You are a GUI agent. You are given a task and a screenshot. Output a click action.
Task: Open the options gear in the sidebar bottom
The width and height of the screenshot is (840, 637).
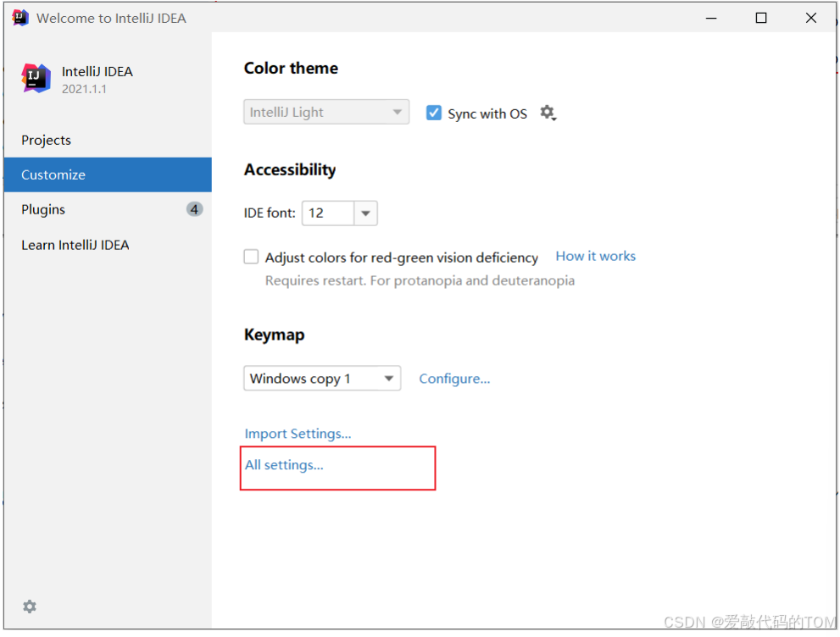click(x=30, y=607)
